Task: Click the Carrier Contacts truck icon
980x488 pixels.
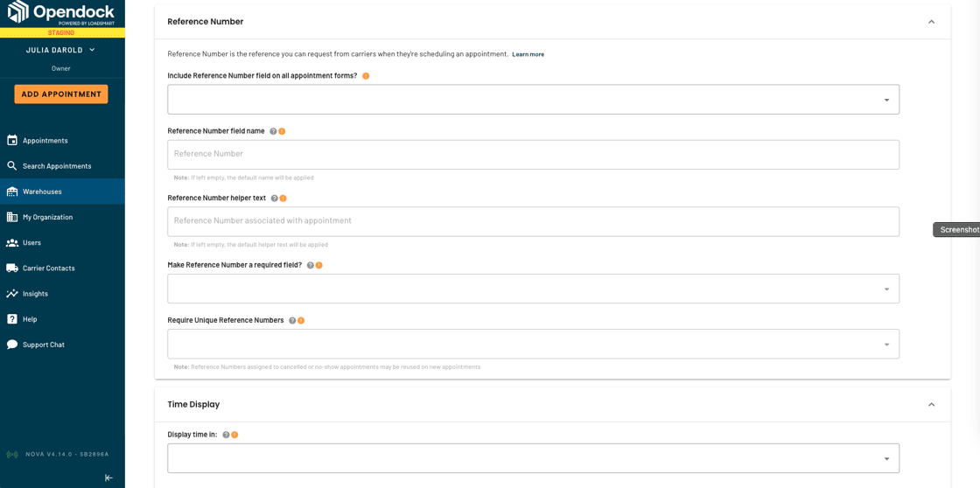Action: point(12,268)
